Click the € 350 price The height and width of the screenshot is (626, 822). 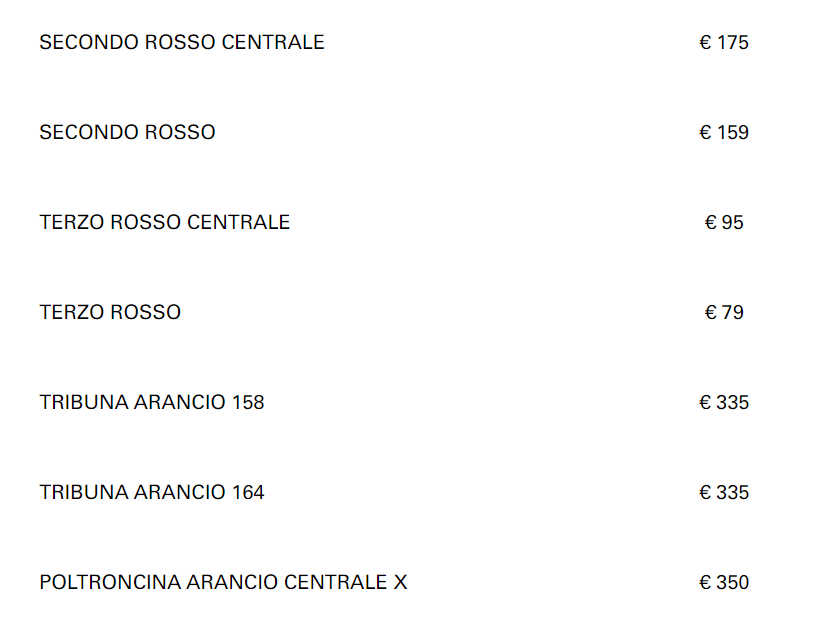click(724, 583)
